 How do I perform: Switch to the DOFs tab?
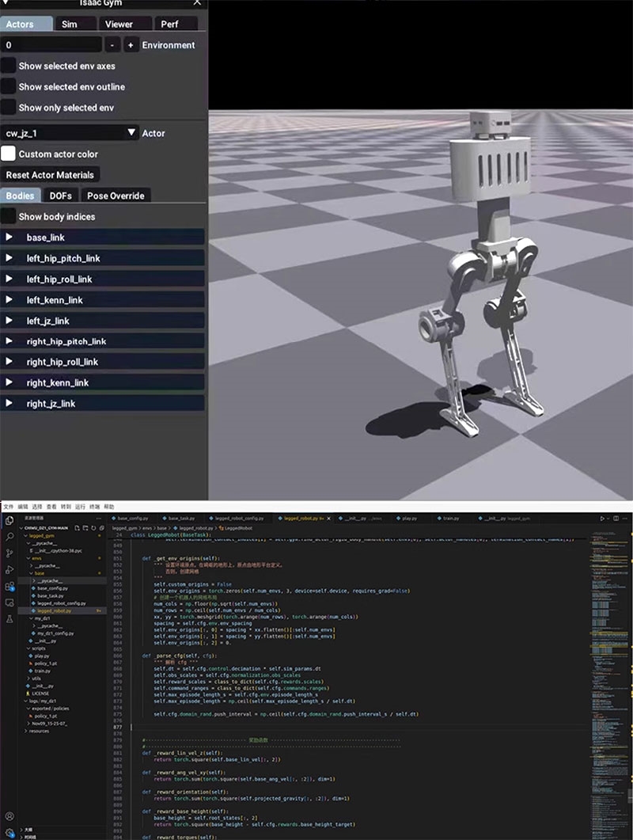point(60,196)
